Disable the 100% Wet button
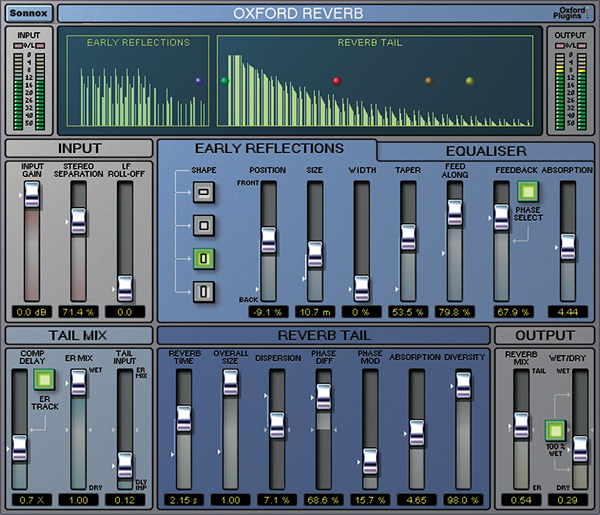600x515 pixels. pyautogui.click(x=556, y=431)
